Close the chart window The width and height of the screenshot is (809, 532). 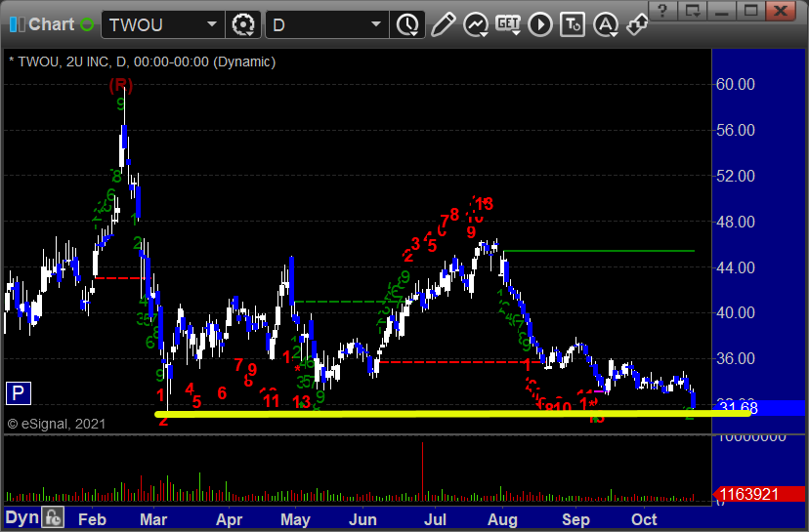780,11
